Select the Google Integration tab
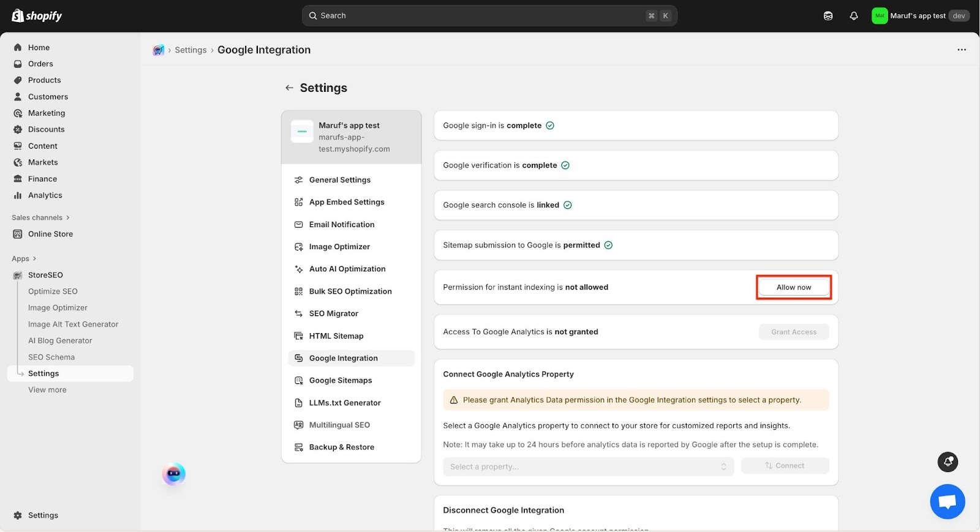Viewport: 980px width, 532px height. click(352, 358)
